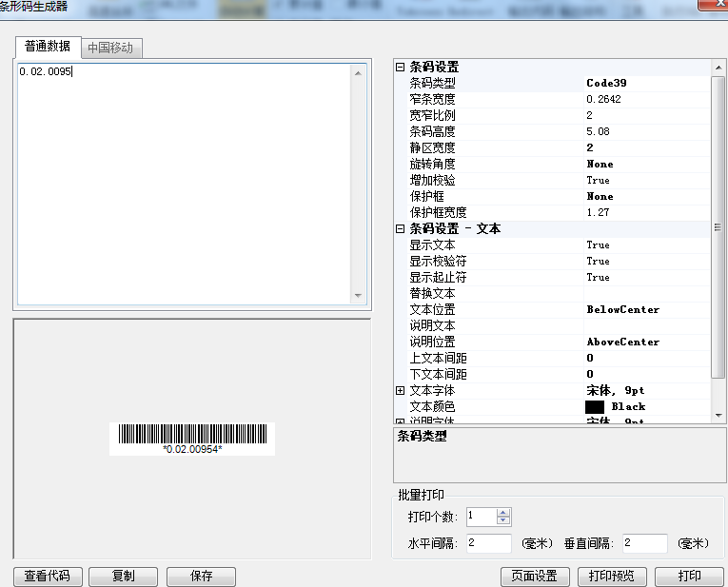
Task: Edit the 窄条宽度 value 0.2642
Action: pyautogui.click(x=647, y=99)
